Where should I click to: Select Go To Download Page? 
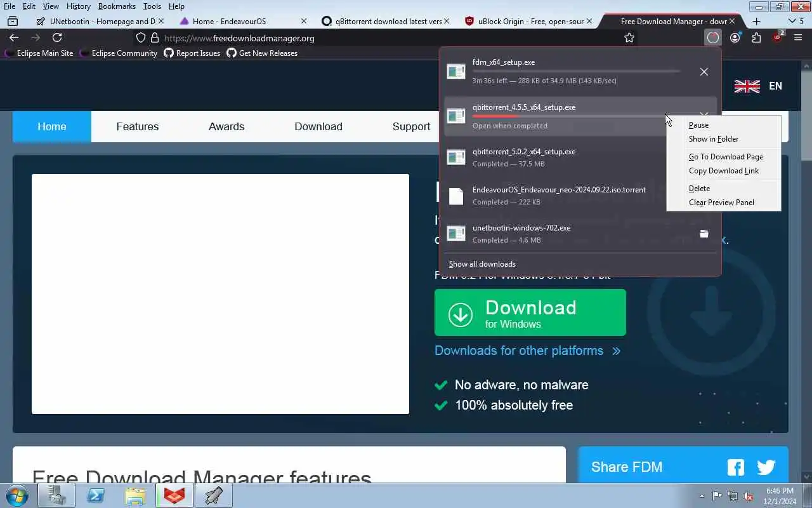[724, 157]
